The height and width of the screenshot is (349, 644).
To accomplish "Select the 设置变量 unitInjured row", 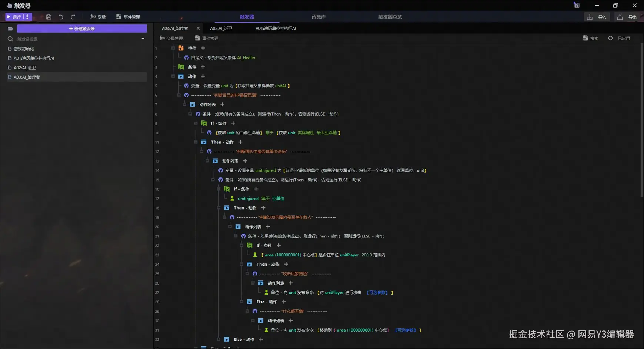I will pos(322,170).
